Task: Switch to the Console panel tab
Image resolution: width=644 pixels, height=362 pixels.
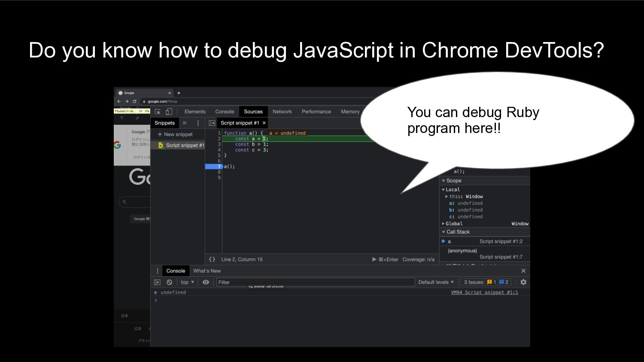Action: [225, 112]
